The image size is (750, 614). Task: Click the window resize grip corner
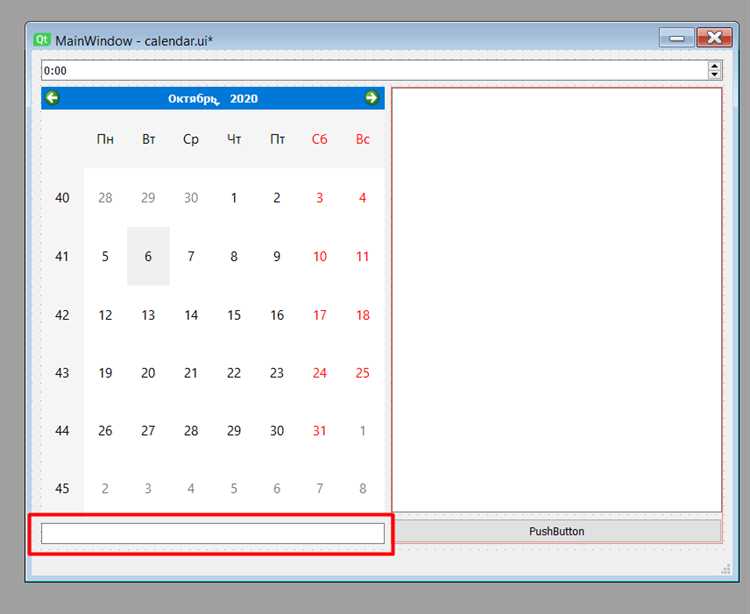[x=726, y=569]
